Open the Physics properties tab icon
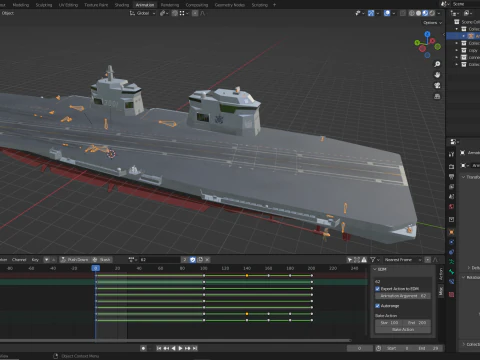Image resolution: width=480 pixels, height=360 pixels. [x=451, y=242]
